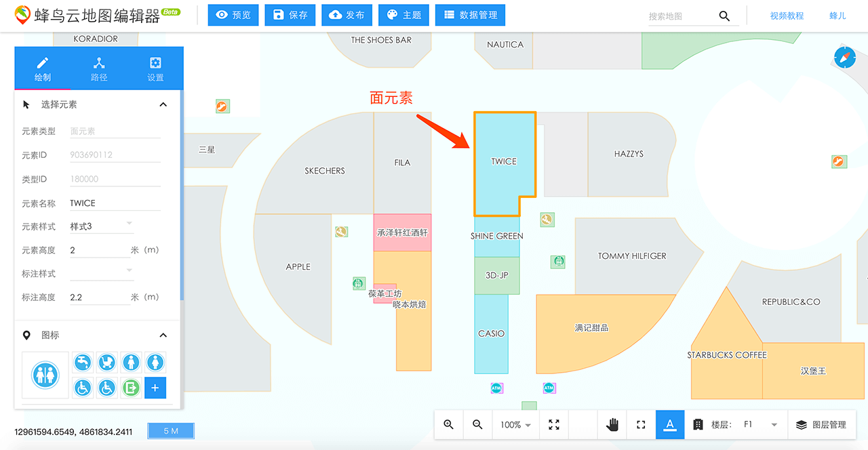Select the women's restroom icon
This screenshot has height=450, width=868.
(155, 363)
